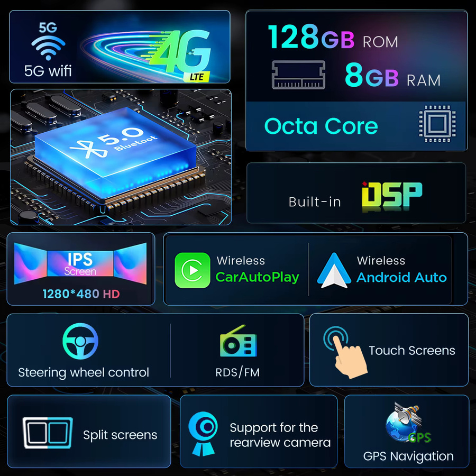Select the split screens icon

(x=48, y=433)
